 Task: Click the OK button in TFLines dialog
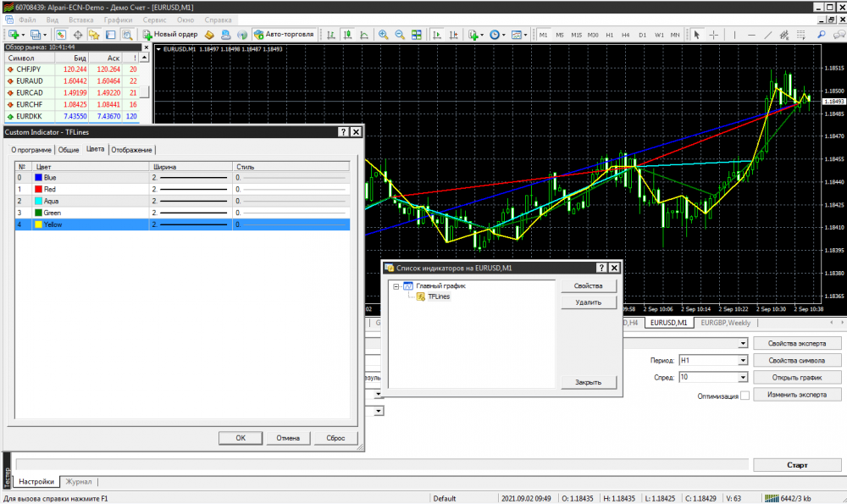click(241, 438)
